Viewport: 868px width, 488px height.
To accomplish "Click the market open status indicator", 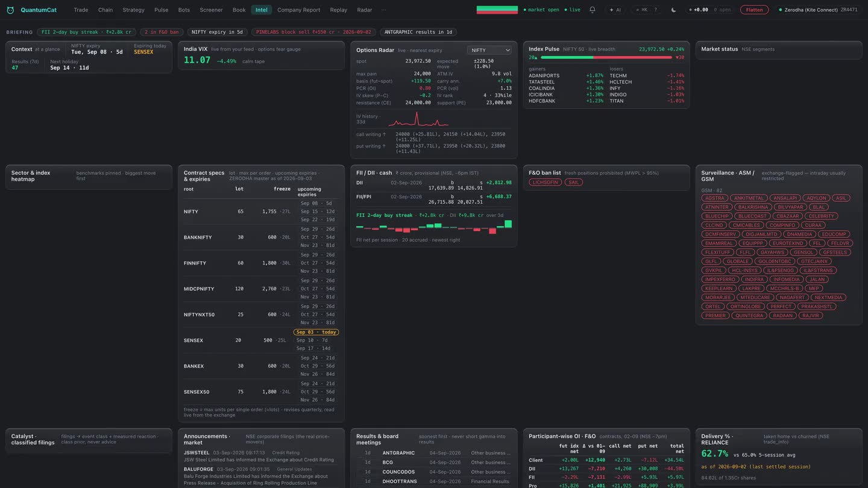I will 541,10.
